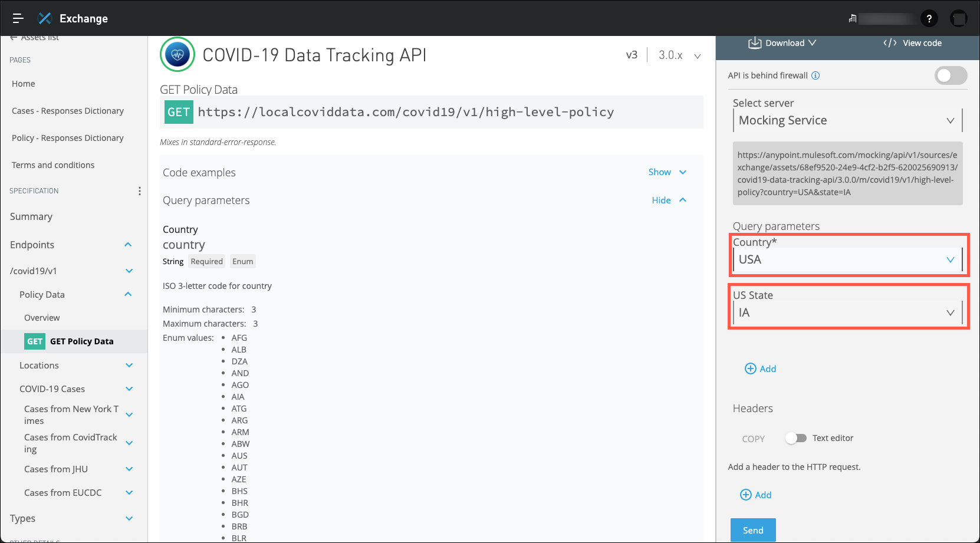
Task: Collapse the Policy Data group
Action: click(x=128, y=294)
